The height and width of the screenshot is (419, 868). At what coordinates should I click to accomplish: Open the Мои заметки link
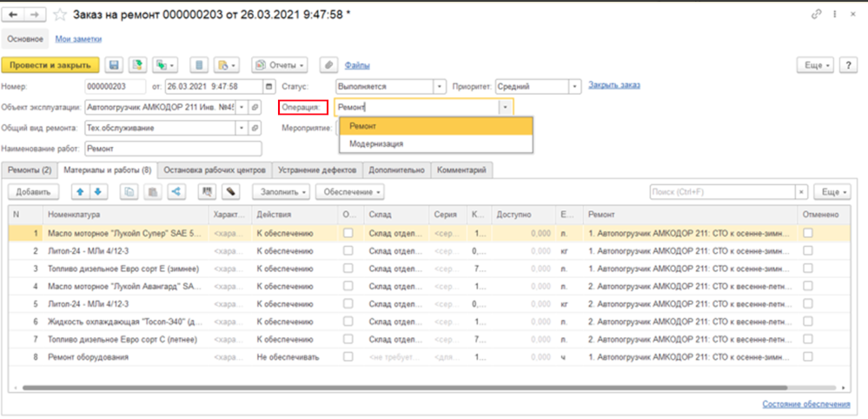coord(78,39)
